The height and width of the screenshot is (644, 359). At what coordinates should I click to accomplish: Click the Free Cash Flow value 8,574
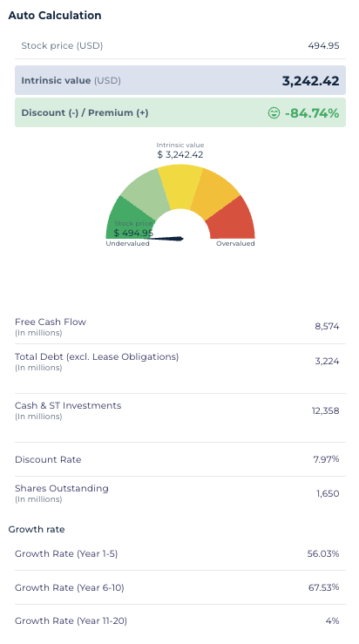click(x=327, y=327)
